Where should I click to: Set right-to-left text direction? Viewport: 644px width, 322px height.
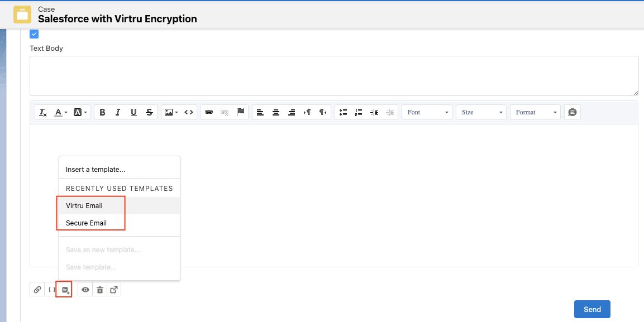point(323,112)
